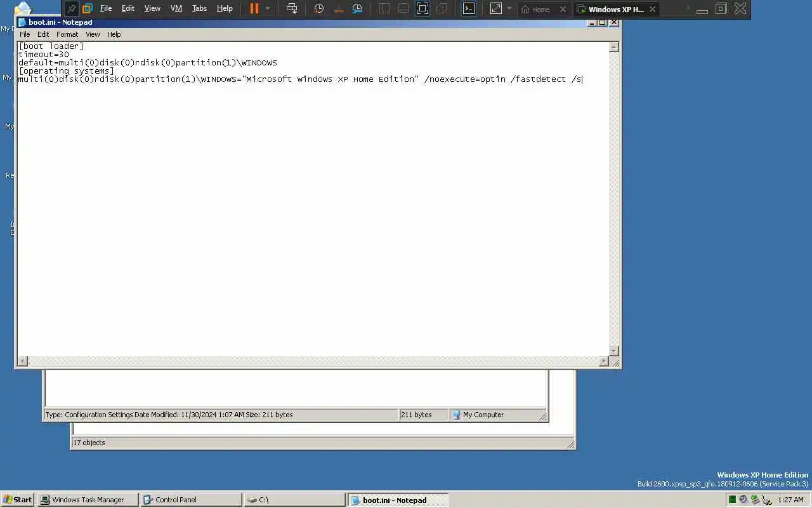Click the Send Ctrl+Alt+Del icon in VMware toolbar

(x=292, y=9)
